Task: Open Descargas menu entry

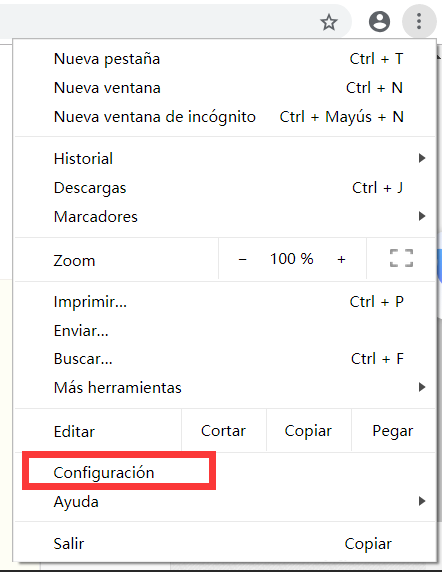Action: click(x=225, y=188)
